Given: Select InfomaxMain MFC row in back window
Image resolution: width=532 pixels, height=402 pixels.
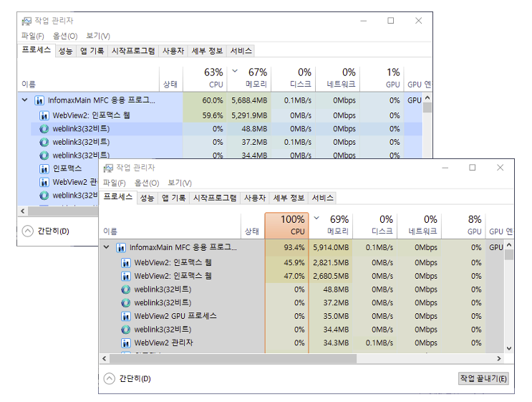Looking at the screenshot, I should tap(220, 100).
